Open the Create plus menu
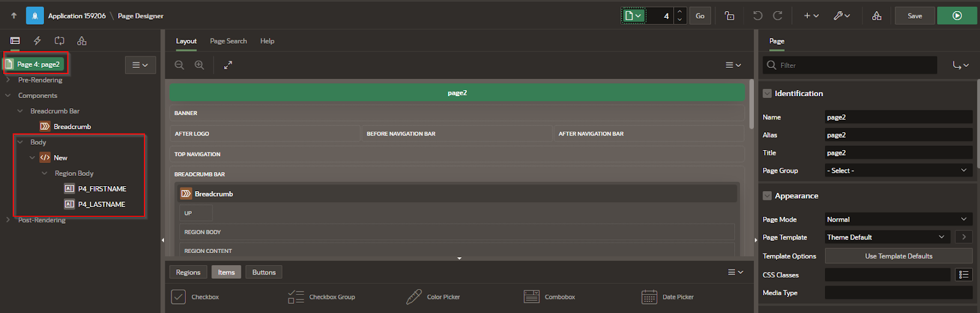Screen dimensions: 980x313 point(811,16)
